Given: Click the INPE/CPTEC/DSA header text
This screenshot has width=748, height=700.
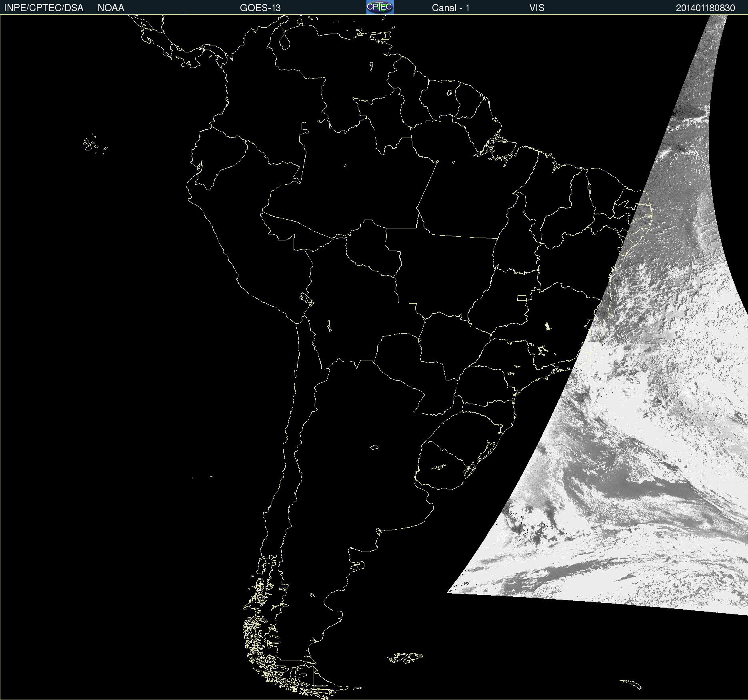Looking at the screenshot, I should (x=44, y=8).
